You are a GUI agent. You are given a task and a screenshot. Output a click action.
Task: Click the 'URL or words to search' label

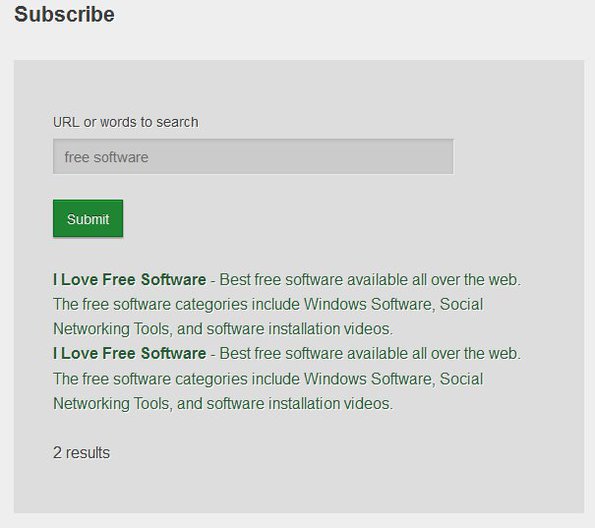126,122
